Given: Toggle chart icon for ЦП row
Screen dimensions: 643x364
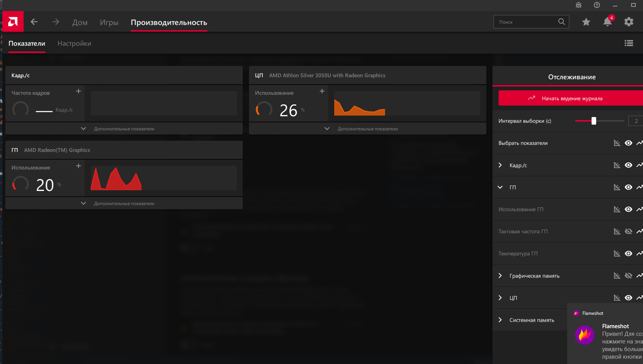Looking at the screenshot, I should click(617, 298).
